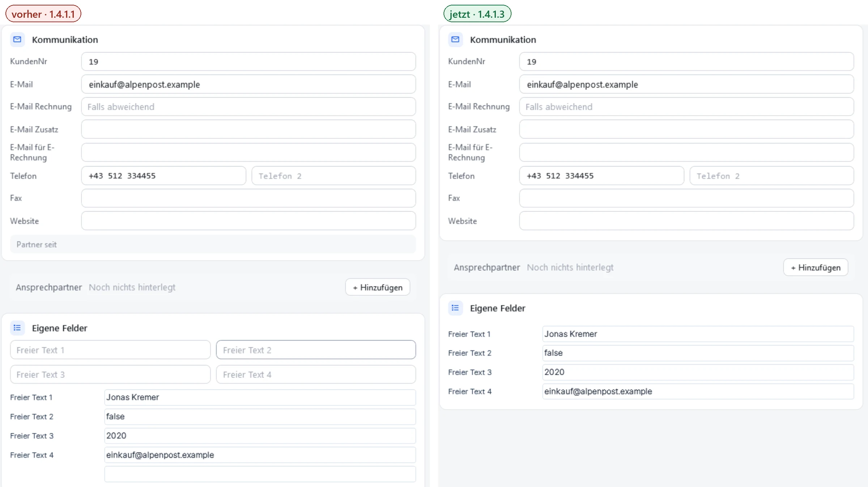Click the 'Freier Text 3' placeholder input
This screenshot has width=868, height=487.
coord(110,374)
